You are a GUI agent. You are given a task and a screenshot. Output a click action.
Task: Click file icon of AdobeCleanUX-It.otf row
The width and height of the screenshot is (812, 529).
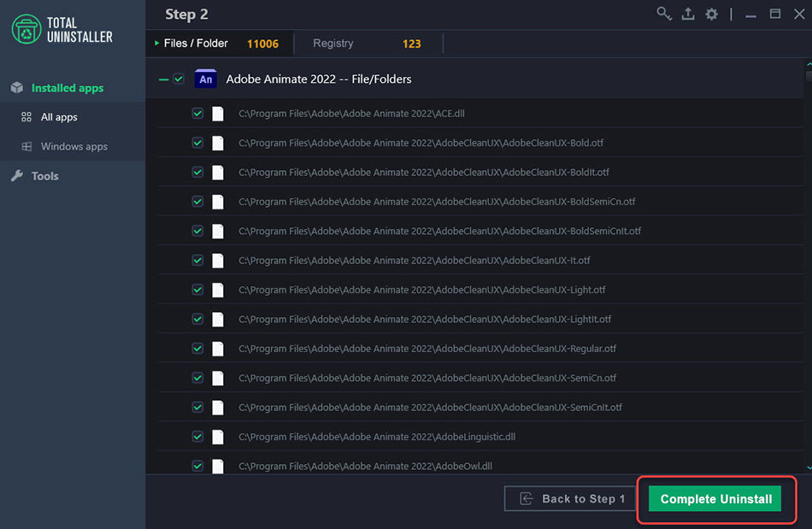218,261
